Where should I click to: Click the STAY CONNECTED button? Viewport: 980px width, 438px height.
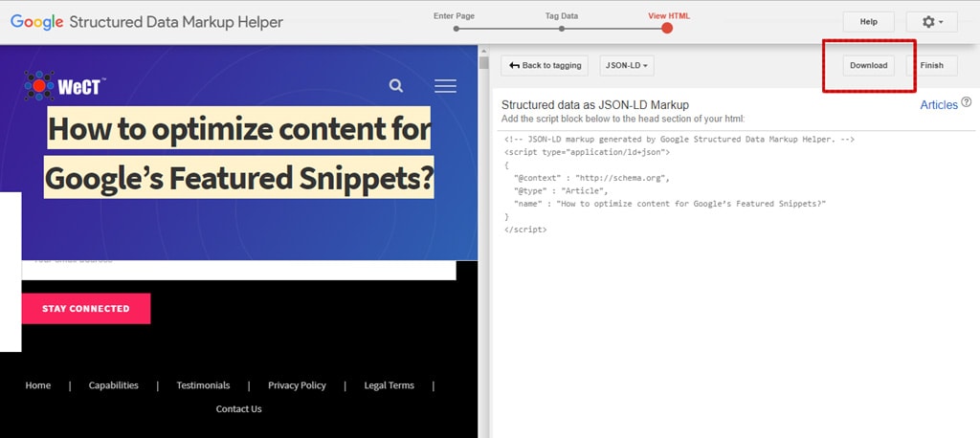(x=86, y=309)
